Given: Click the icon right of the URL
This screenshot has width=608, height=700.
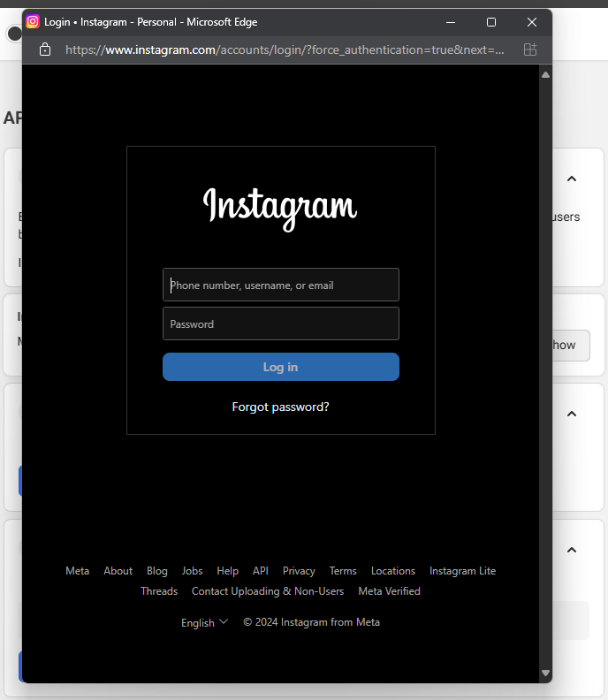Looking at the screenshot, I should (x=530, y=49).
